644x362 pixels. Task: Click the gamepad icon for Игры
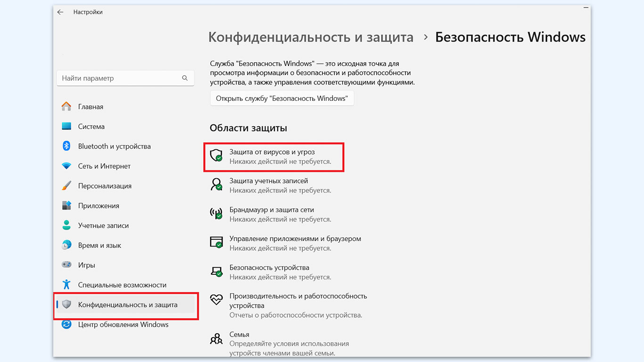point(66,265)
